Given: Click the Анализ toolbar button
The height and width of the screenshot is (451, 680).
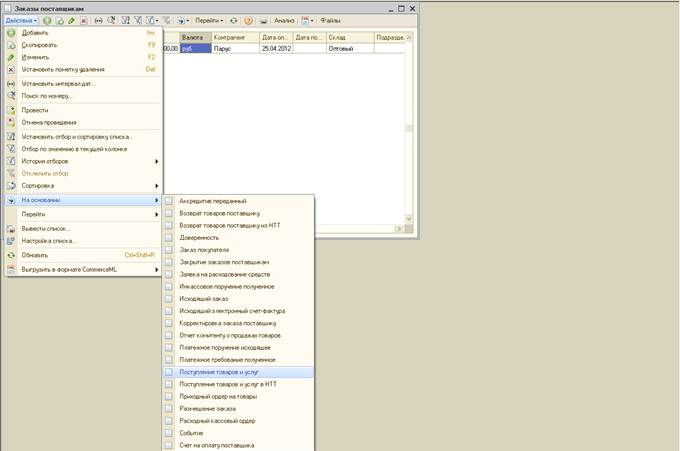Looking at the screenshot, I should [x=284, y=20].
